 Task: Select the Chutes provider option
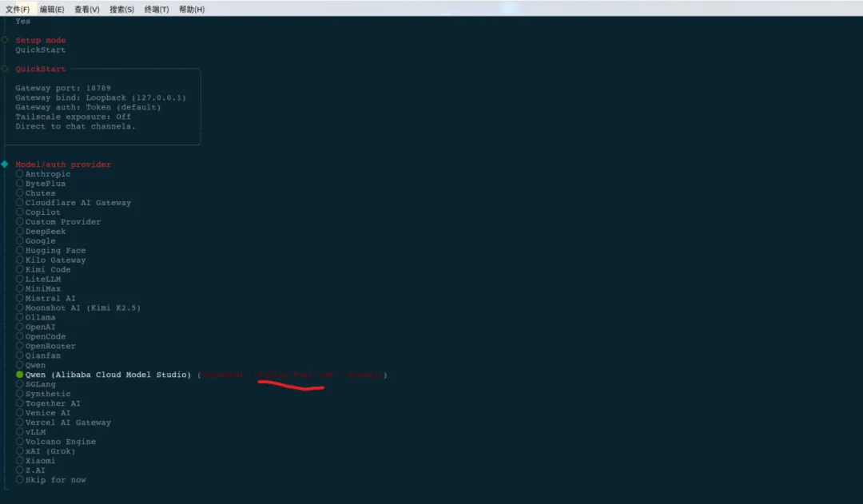point(36,193)
